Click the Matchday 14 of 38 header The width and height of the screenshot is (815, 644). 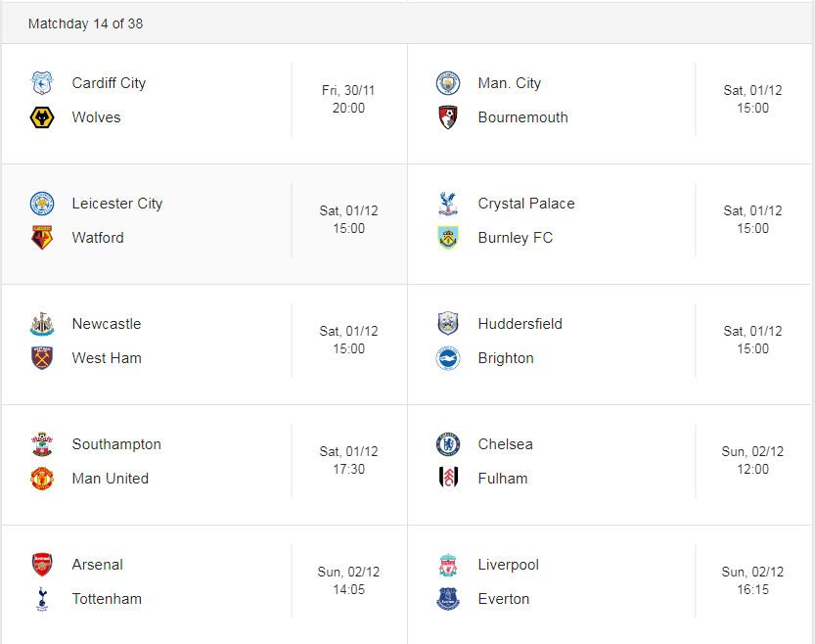(x=86, y=23)
